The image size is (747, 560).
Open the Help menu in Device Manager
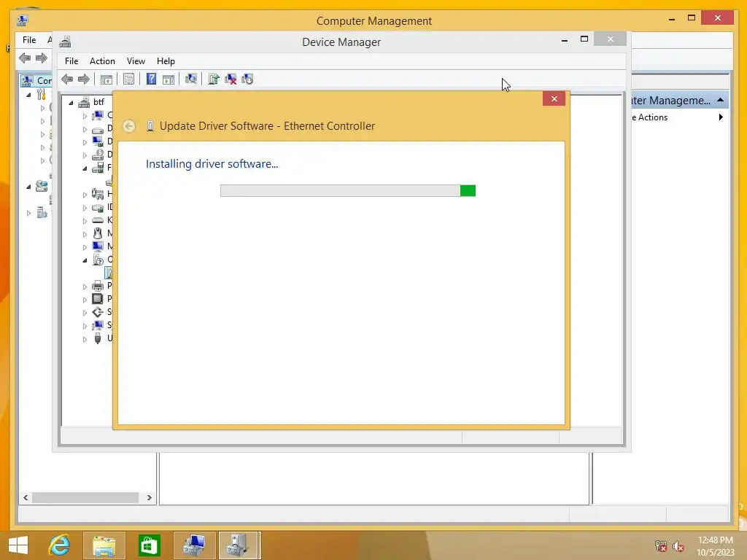166,61
